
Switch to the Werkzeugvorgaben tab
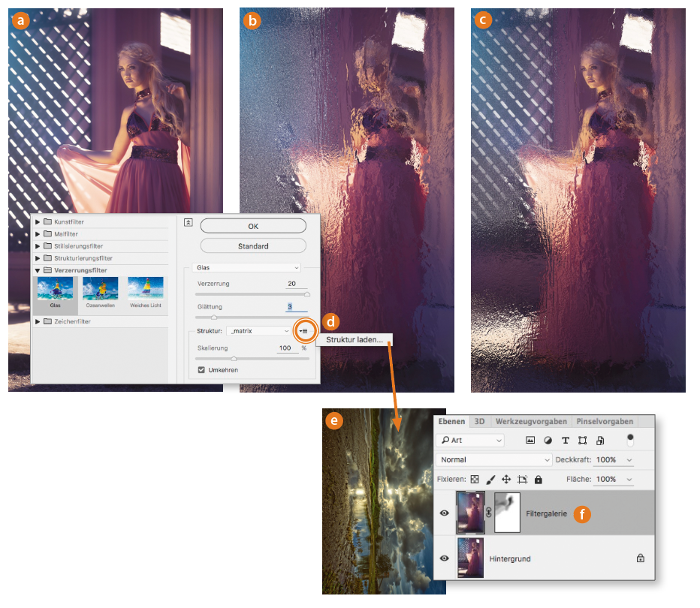[x=531, y=422]
